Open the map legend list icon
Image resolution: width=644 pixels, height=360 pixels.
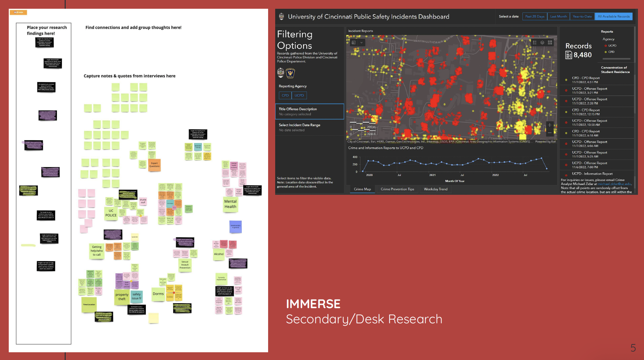click(535, 43)
